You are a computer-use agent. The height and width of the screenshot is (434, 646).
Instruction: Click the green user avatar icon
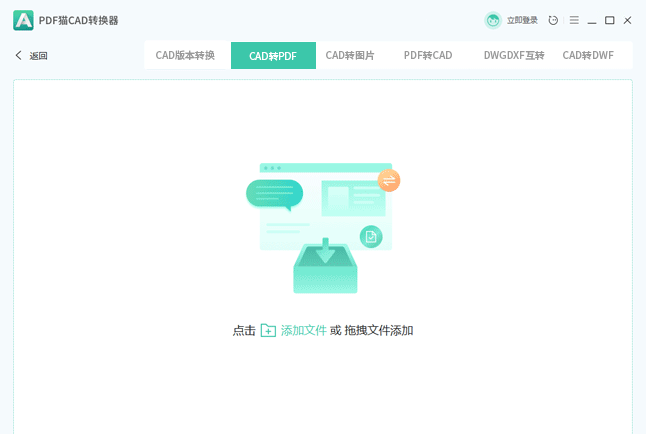[493, 20]
